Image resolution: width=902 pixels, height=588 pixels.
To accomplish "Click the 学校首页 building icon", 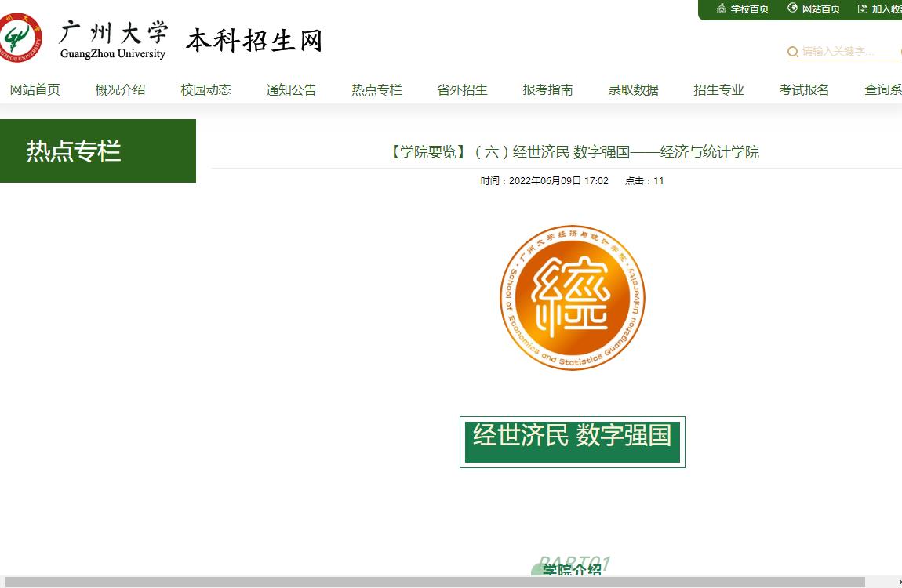I will click(722, 8).
